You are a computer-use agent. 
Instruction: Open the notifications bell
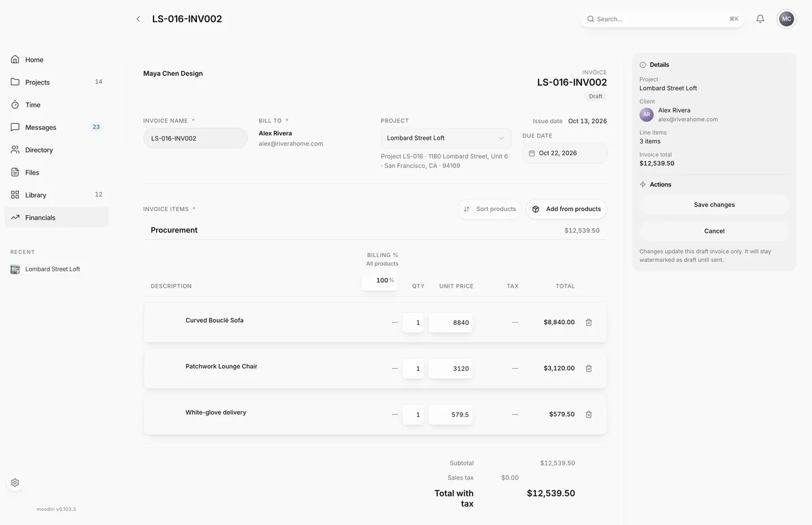pyautogui.click(x=760, y=19)
